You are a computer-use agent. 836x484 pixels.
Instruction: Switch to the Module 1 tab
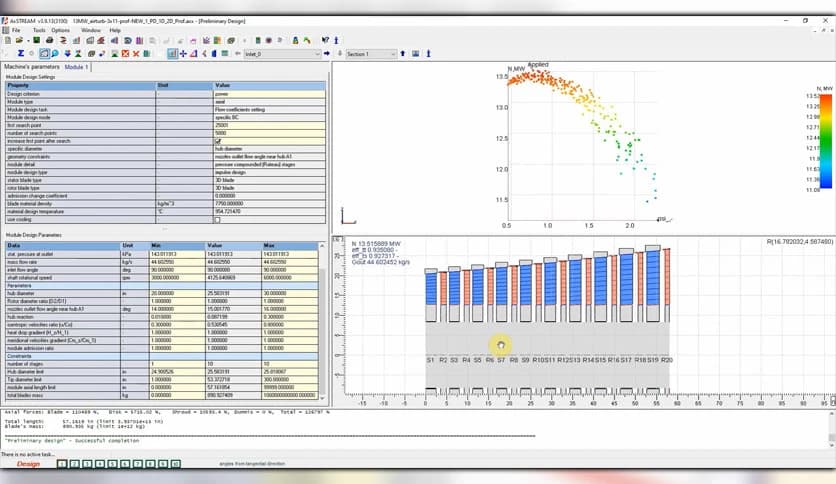point(76,67)
